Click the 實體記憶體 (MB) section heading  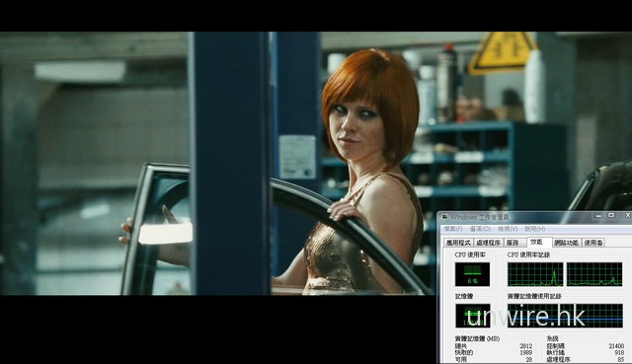[x=477, y=339]
